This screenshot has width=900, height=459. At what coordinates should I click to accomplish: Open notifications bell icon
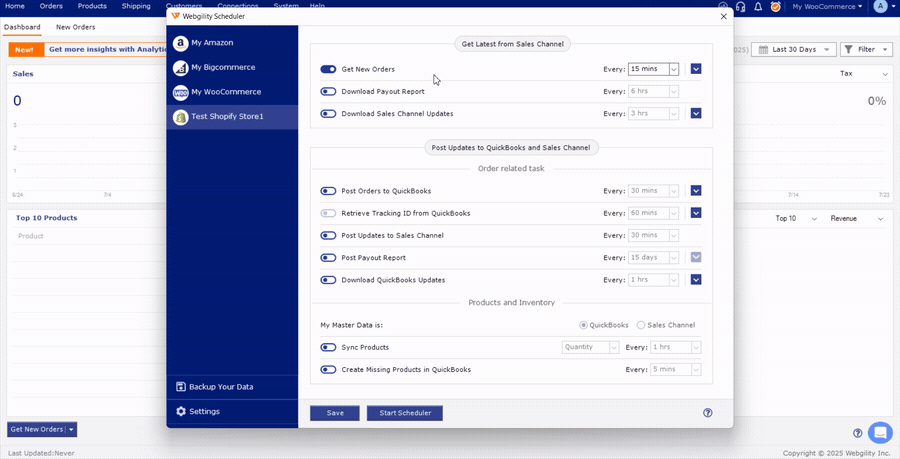click(758, 6)
